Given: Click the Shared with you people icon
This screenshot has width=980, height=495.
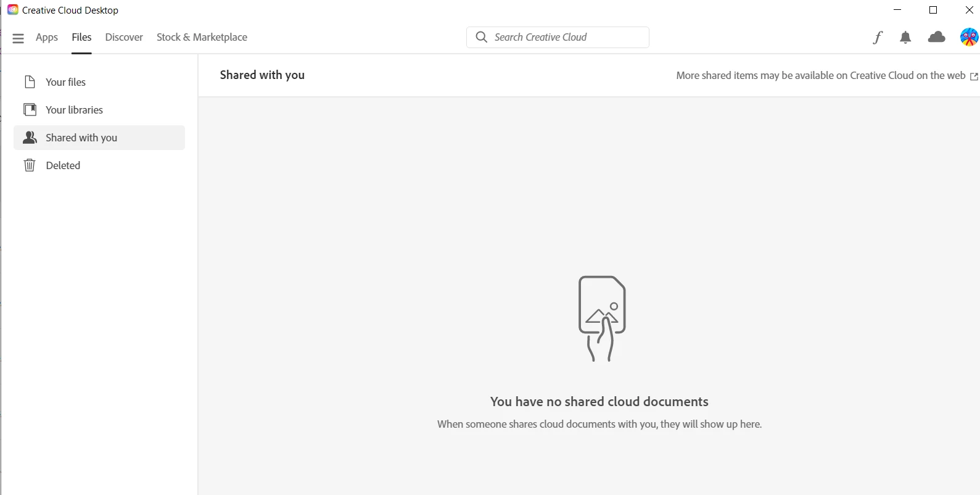Looking at the screenshot, I should point(30,138).
